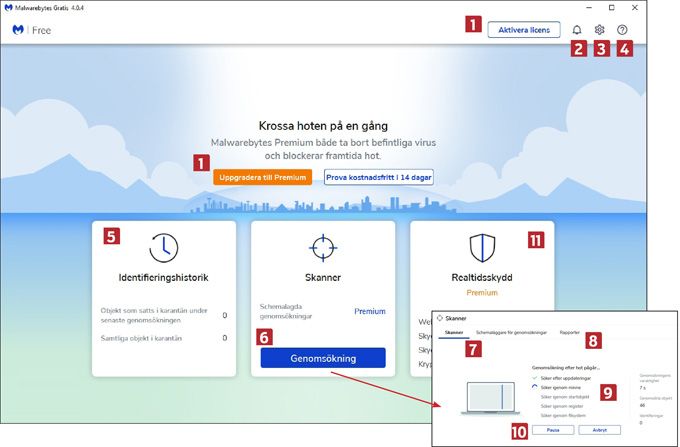Start scan with Genomsökning button

pos(323,358)
